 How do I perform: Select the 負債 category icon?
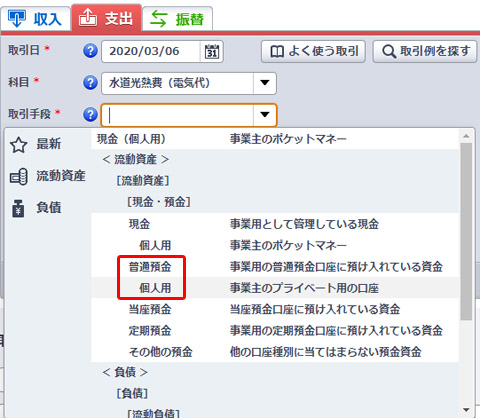[18, 208]
